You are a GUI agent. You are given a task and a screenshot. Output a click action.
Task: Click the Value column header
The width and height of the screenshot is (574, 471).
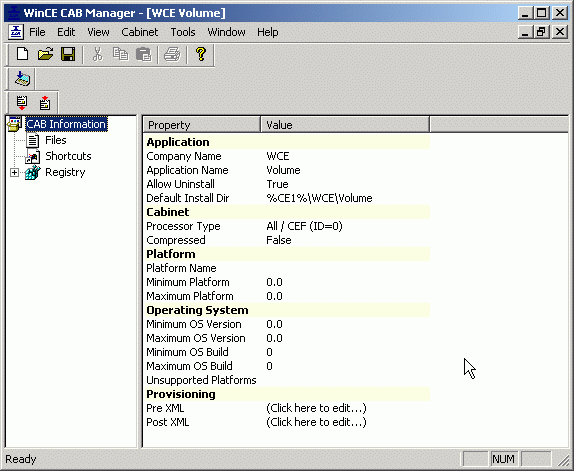pos(345,125)
